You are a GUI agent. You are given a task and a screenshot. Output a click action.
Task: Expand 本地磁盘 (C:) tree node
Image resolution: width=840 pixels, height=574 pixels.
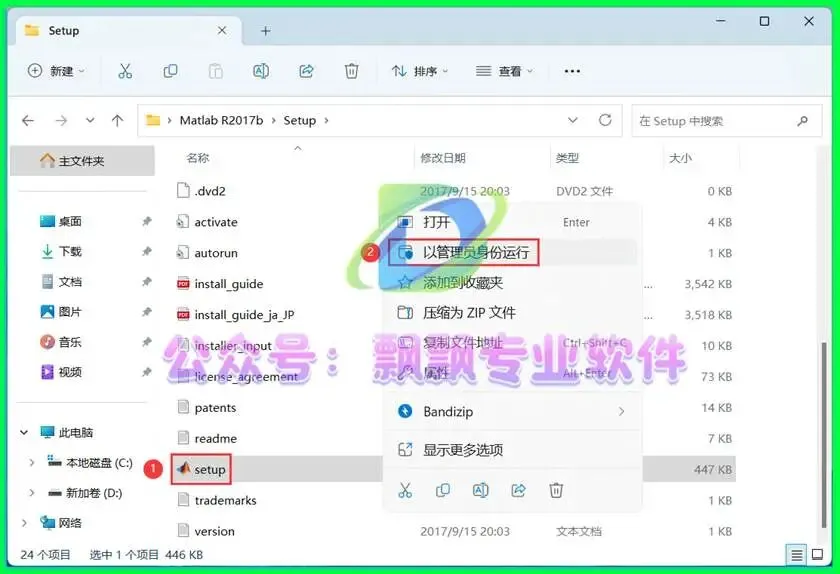(x=32, y=462)
